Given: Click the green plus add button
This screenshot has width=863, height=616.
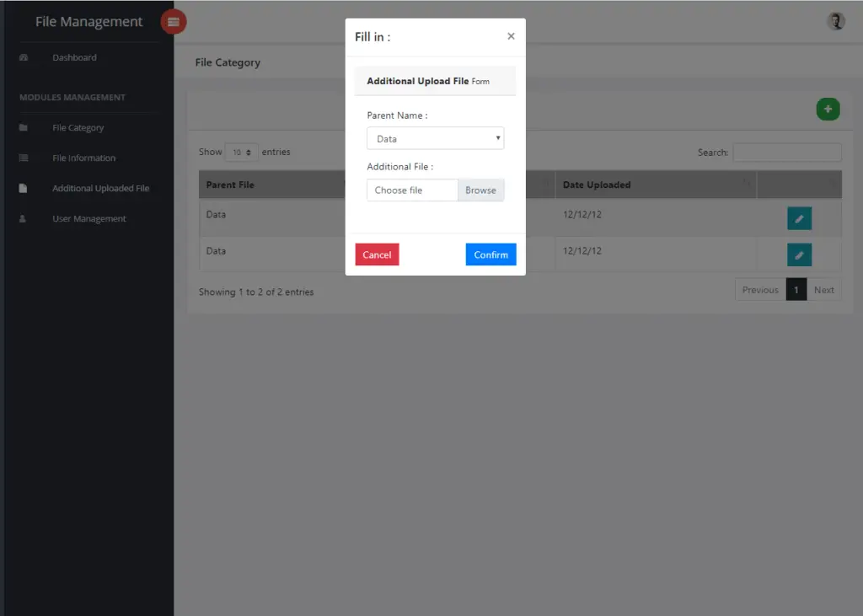Looking at the screenshot, I should (828, 109).
